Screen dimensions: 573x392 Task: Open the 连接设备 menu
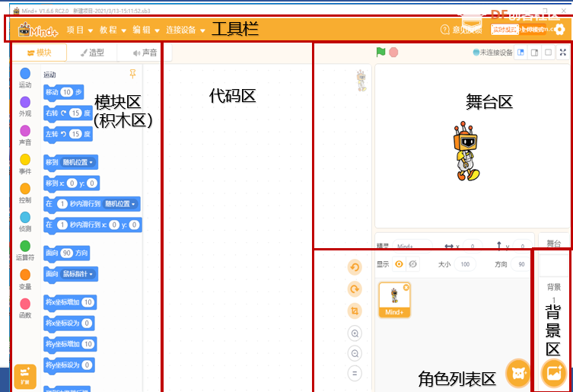coord(181,30)
